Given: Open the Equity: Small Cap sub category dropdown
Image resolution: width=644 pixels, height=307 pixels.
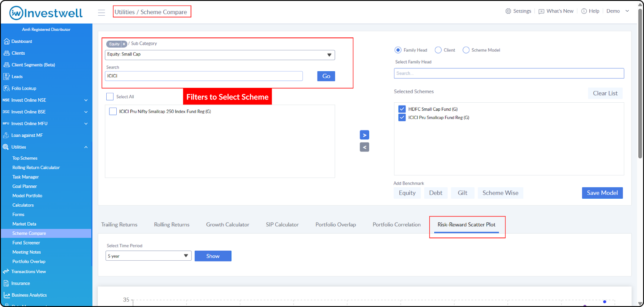Looking at the screenshot, I should click(x=220, y=55).
